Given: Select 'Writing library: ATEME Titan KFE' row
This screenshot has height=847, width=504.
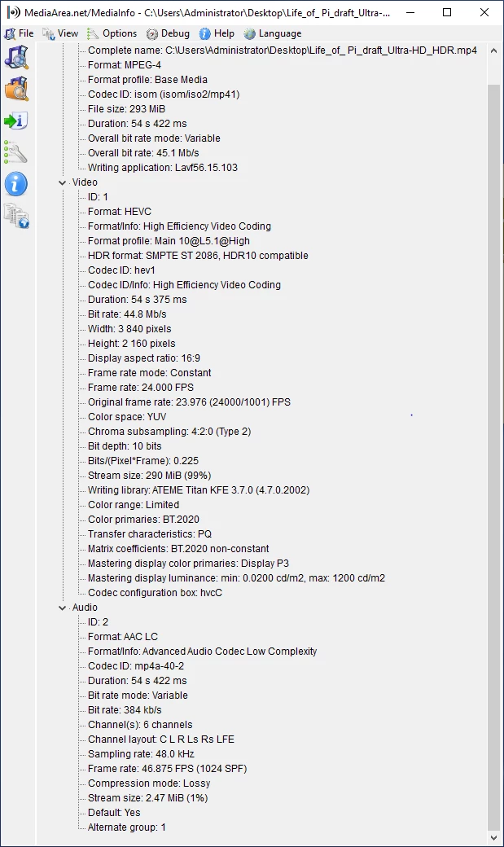Looking at the screenshot, I should point(198,490).
